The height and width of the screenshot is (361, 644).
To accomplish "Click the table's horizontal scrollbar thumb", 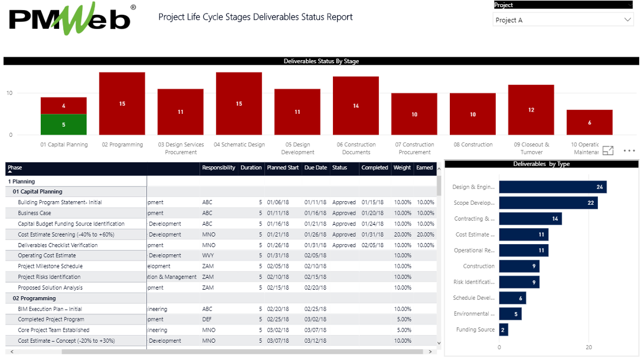I will click(243, 352).
